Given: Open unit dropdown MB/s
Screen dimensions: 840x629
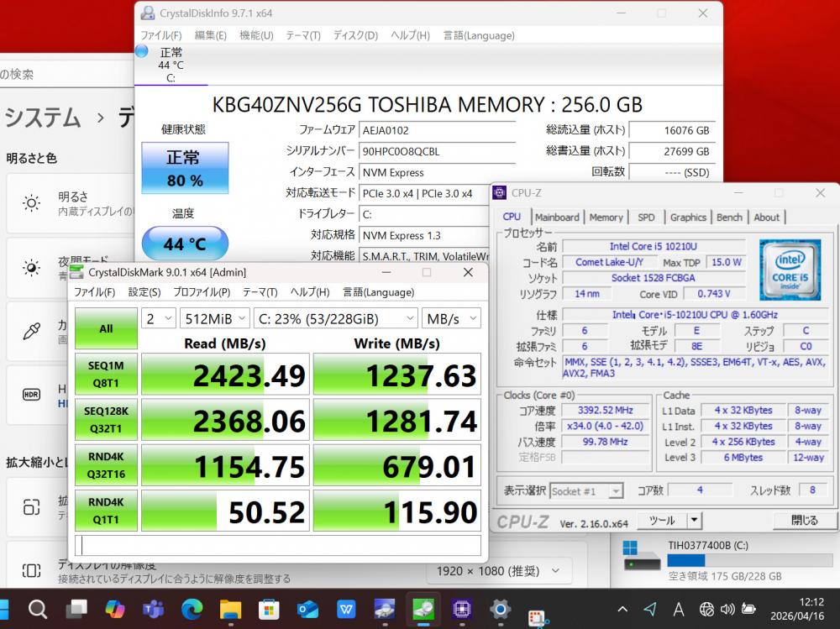Looking at the screenshot, I should pos(451,319).
